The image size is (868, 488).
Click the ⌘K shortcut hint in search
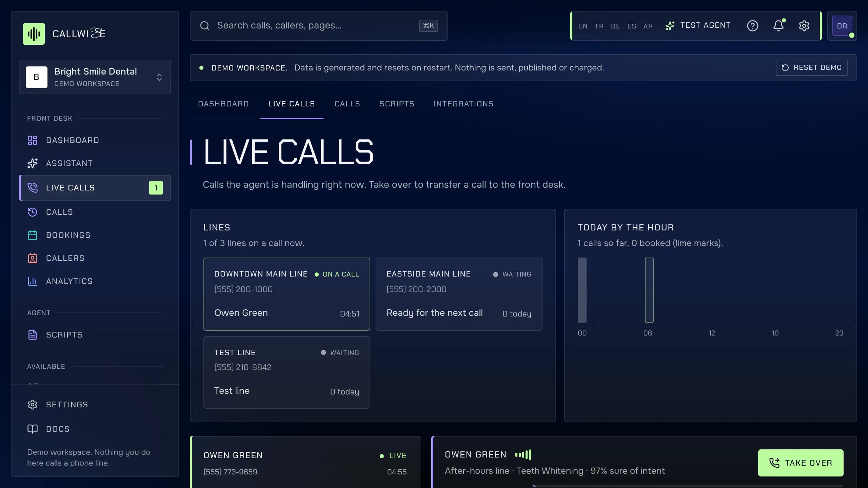428,26
